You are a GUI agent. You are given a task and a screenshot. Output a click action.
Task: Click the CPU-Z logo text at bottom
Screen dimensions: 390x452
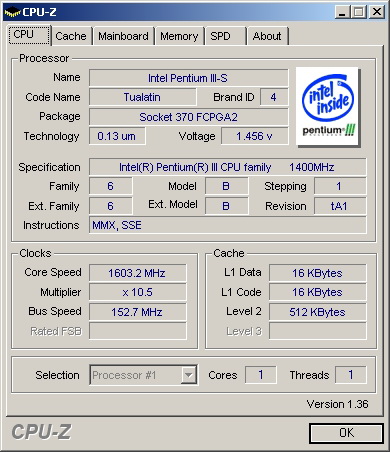[x=41, y=432]
